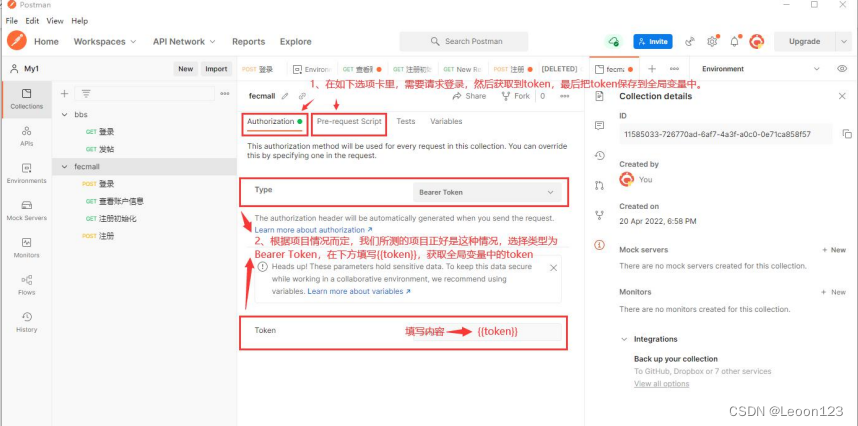The height and width of the screenshot is (426, 858).
Task: Click the Import button
Action: (x=216, y=69)
